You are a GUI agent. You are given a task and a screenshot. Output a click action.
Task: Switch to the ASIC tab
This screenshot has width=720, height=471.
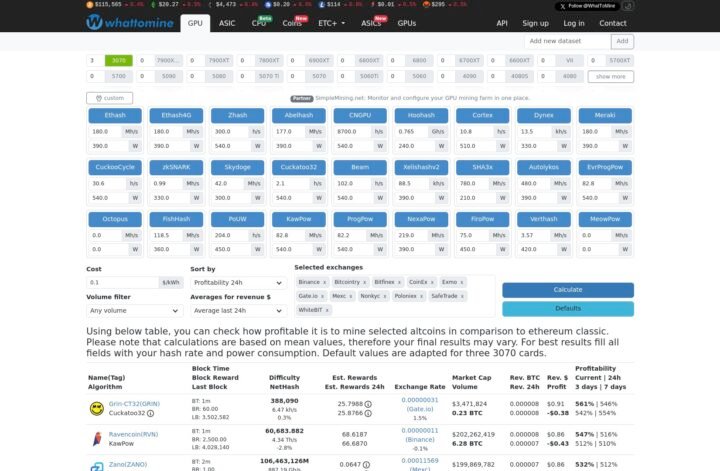[228, 22]
